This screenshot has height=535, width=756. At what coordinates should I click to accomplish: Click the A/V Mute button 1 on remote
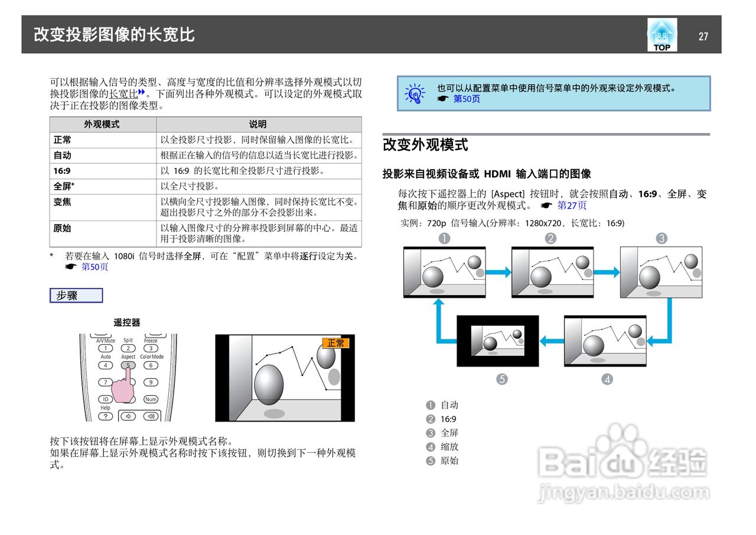(x=105, y=348)
